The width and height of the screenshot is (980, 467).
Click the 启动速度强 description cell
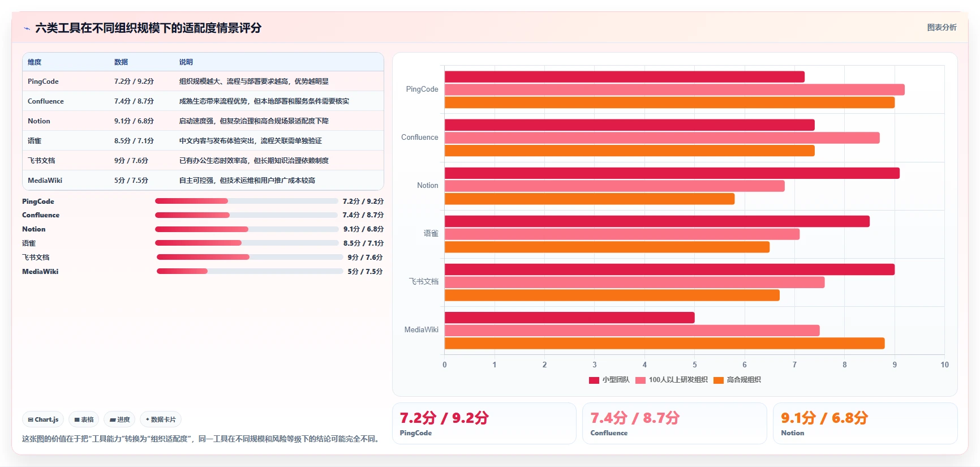pyautogui.click(x=254, y=121)
